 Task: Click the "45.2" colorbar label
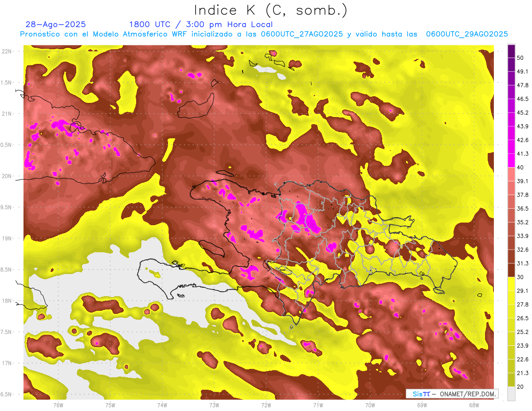522,113
